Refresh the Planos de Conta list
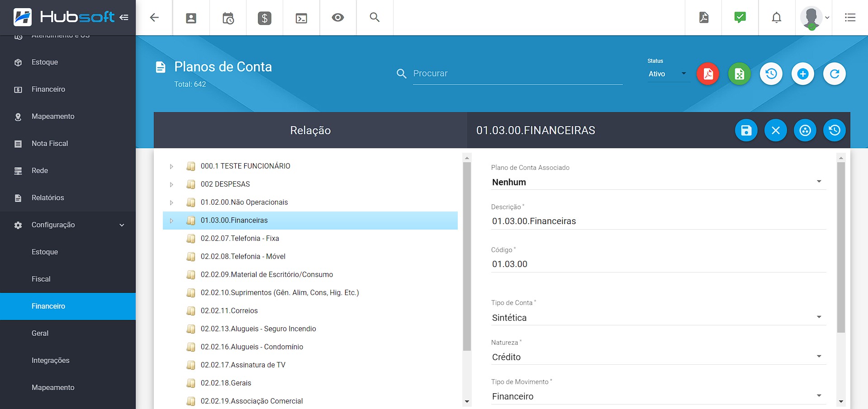 pos(835,74)
